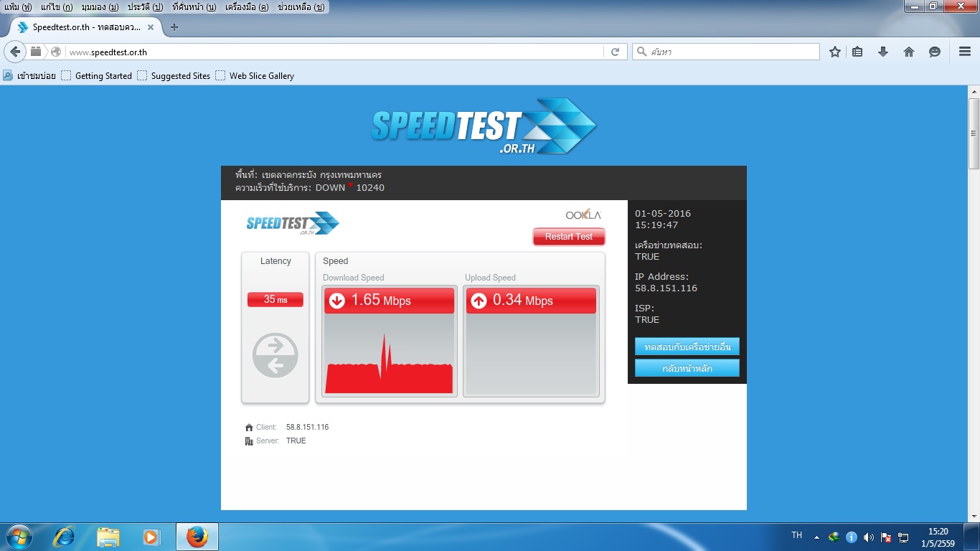980x551 pixels.
Task: Open the ประวัติ (History) menu
Action: (145, 7)
